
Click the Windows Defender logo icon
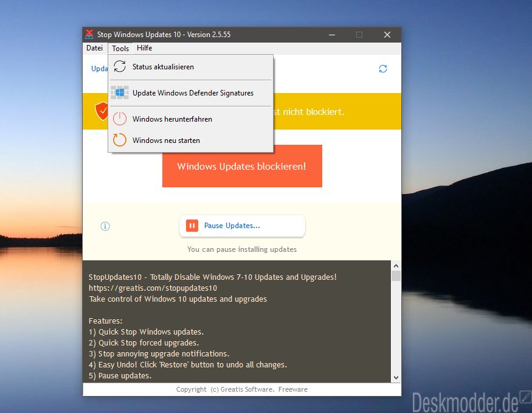coord(120,92)
